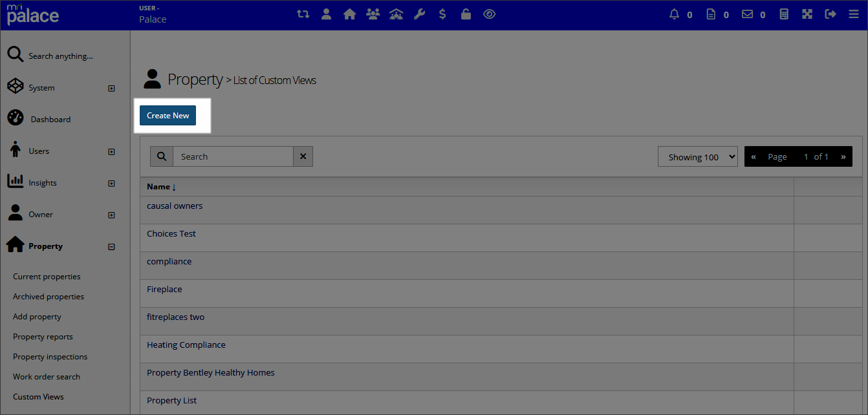Screen dimensions: 868x415
Task: Open Archived properties menu item
Action: click(x=49, y=297)
